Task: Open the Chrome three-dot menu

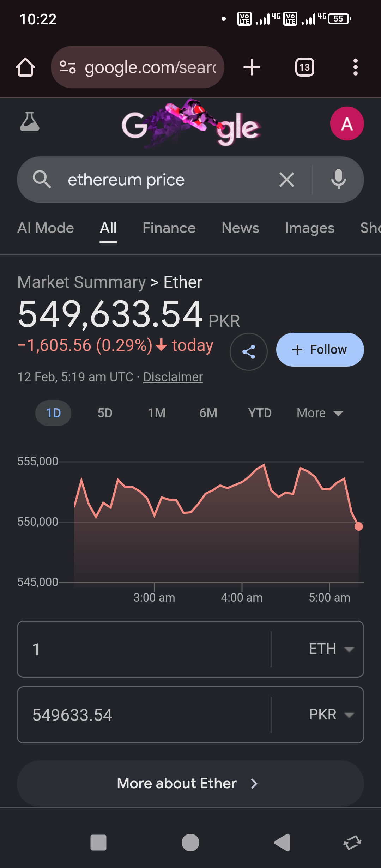Action: pos(355,67)
